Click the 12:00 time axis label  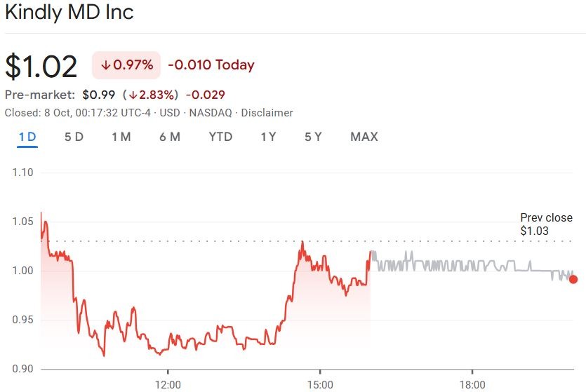coord(168,384)
